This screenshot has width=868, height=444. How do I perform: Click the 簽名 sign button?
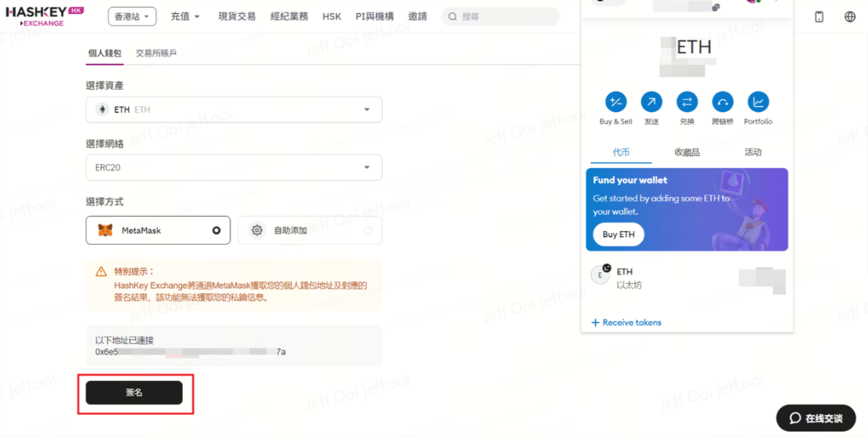pos(134,393)
